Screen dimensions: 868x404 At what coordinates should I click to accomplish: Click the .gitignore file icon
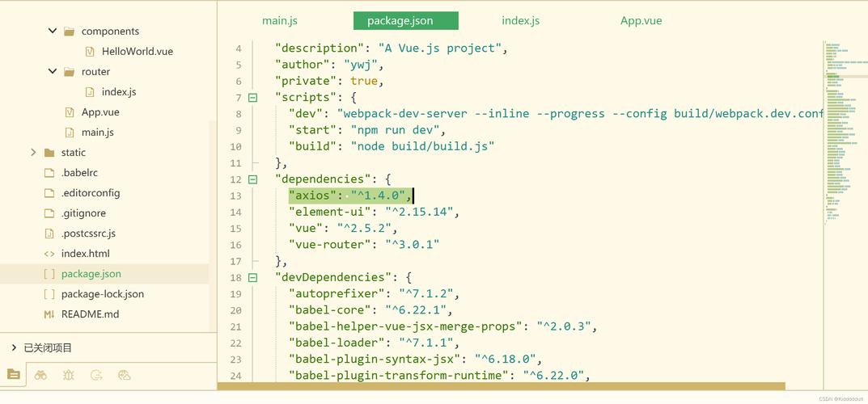point(49,213)
